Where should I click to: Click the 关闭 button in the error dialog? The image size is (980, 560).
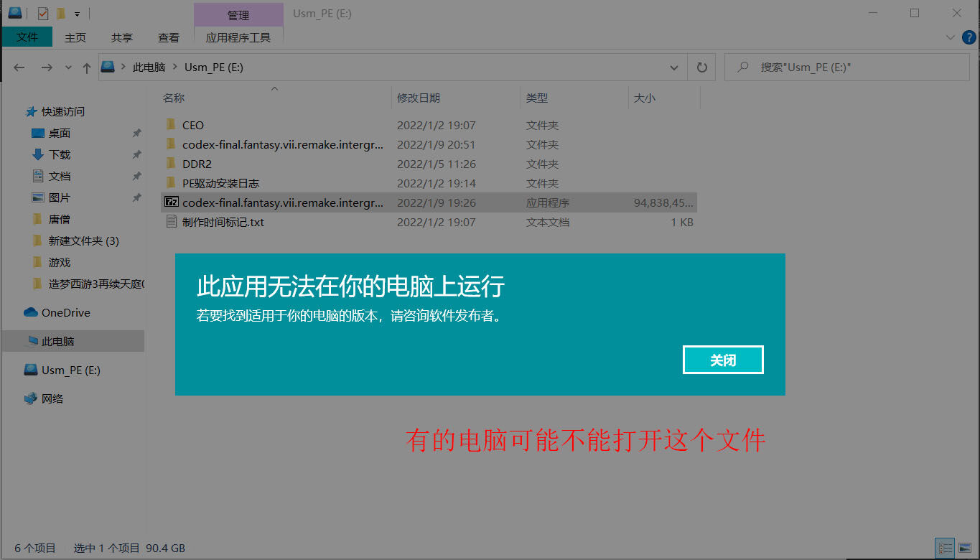click(722, 360)
